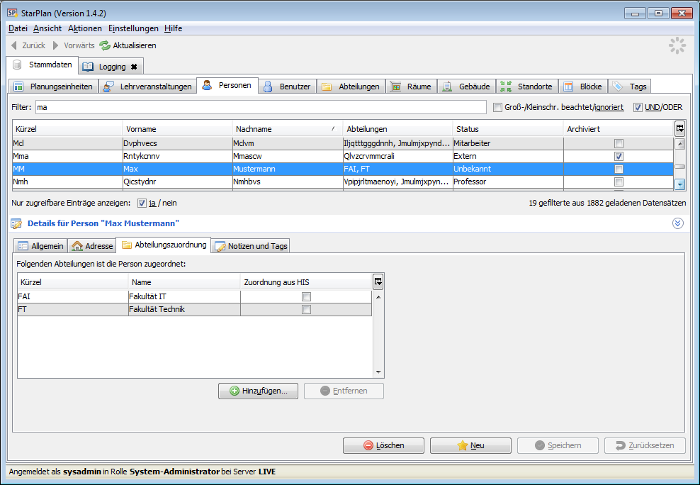Click the Gebäude building icon
700x485 pixels.
pyautogui.click(x=447, y=87)
